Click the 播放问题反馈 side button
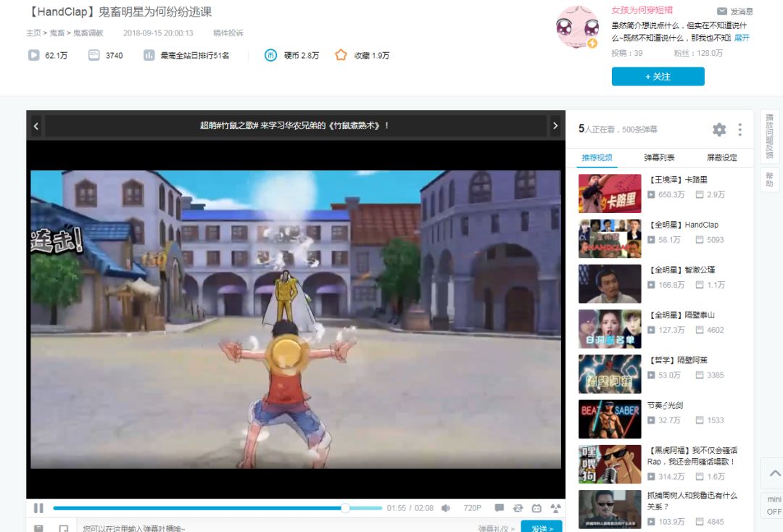 769,136
